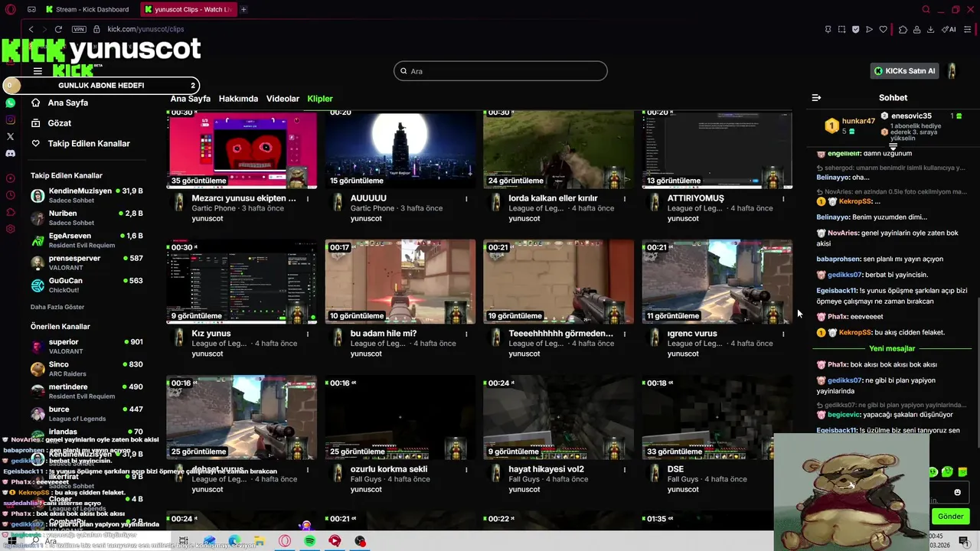Open options menu for ATTIRIYOMUŞ clip
This screenshot has width=980, height=551.
coord(783,199)
